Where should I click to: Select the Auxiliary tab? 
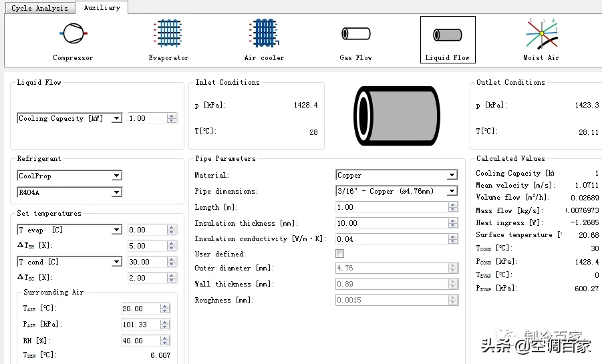click(102, 7)
